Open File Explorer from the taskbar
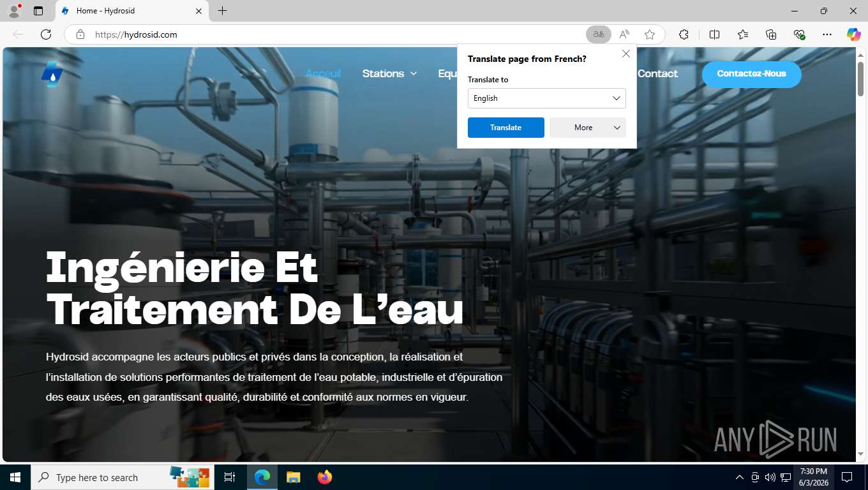Viewport: 868px width, 490px height. coord(293,477)
